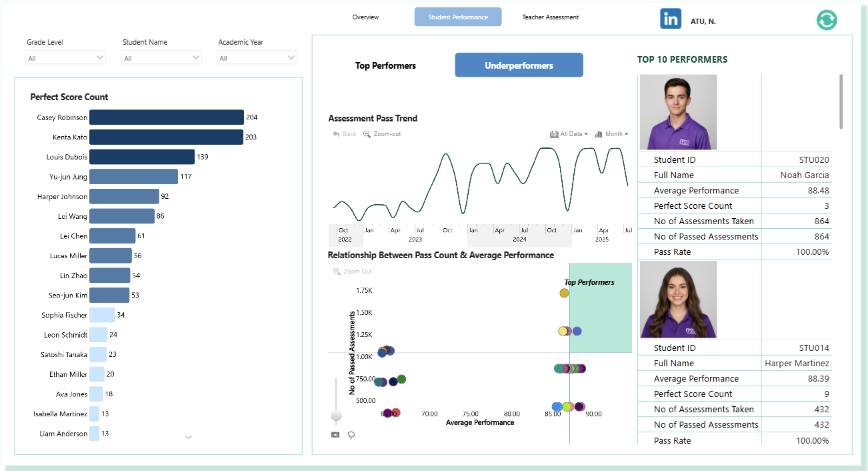The width and height of the screenshot is (868, 471).
Task: Switch to the Teacher Assessment tab
Action: click(551, 17)
